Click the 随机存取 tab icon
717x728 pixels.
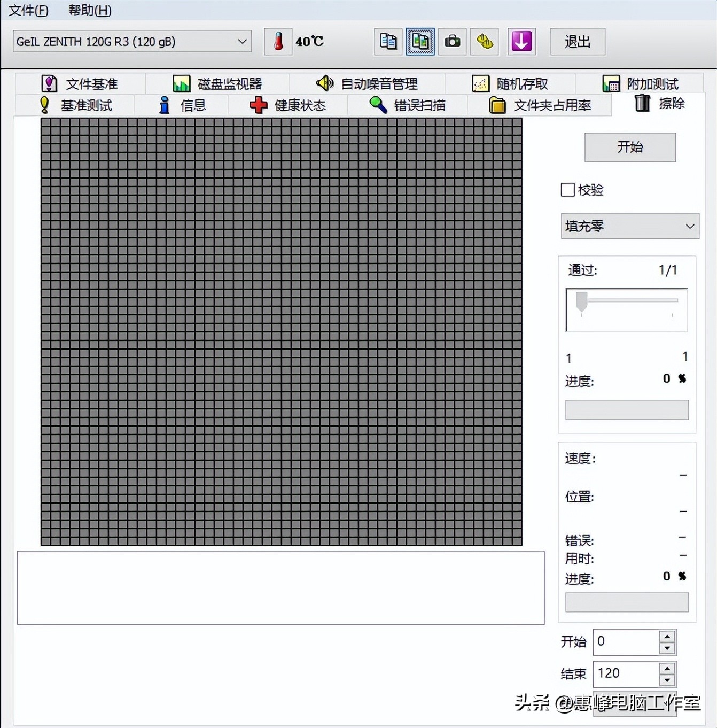[480, 83]
